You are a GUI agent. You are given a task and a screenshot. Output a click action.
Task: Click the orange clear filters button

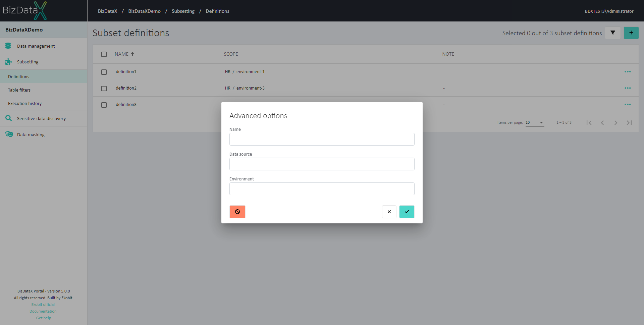pyautogui.click(x=237, y=212)
